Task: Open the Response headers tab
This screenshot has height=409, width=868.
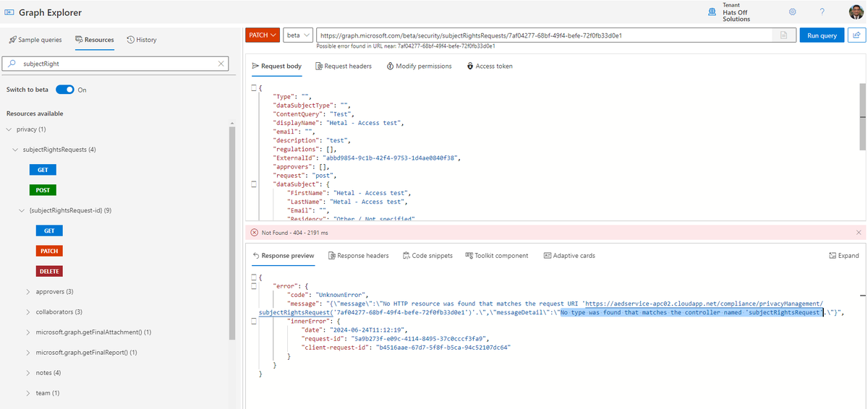Action: pyautogui.click(x=358, y=256)
